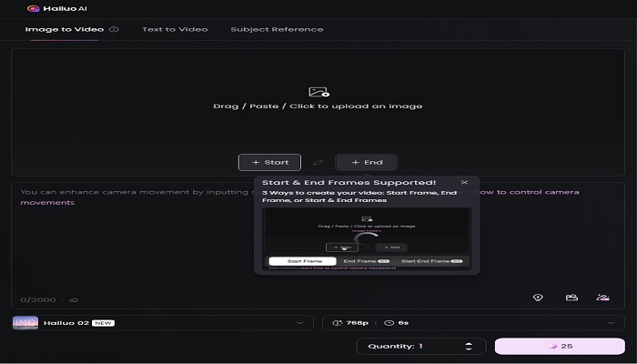The image size is (637, 364).
Task: Click the + End frame button
Action: click(x=367, y=163)
